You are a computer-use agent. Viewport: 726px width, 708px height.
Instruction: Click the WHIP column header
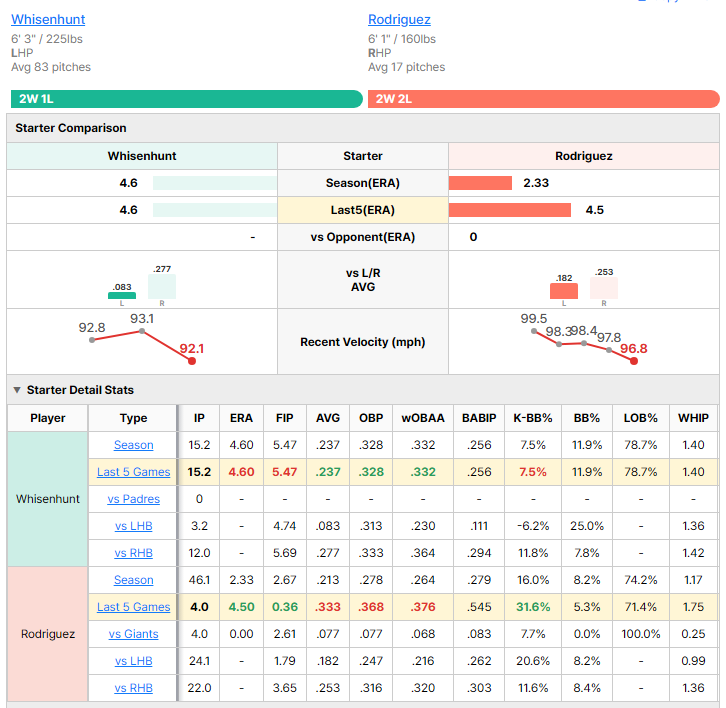(x=693, y=418)
